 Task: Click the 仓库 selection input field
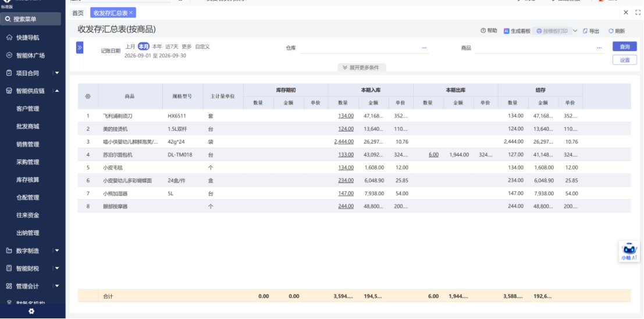(364, 48)
